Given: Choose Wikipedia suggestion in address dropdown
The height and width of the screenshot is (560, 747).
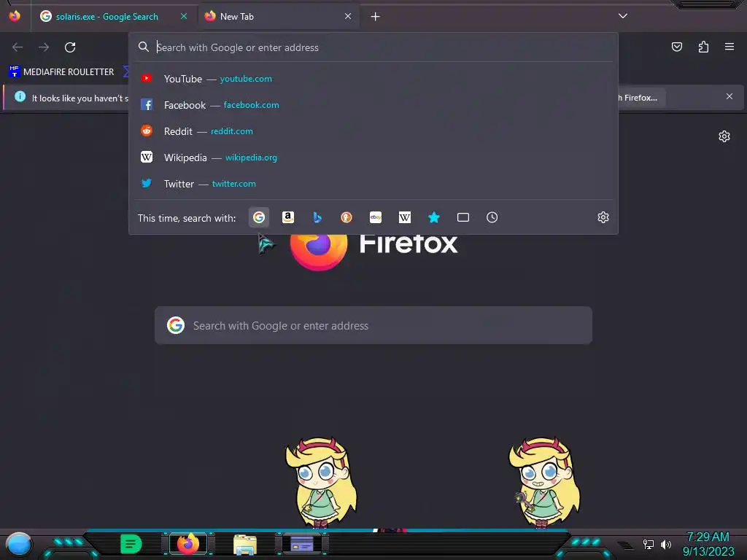Looking at the screenshot, I should [373, 157].
